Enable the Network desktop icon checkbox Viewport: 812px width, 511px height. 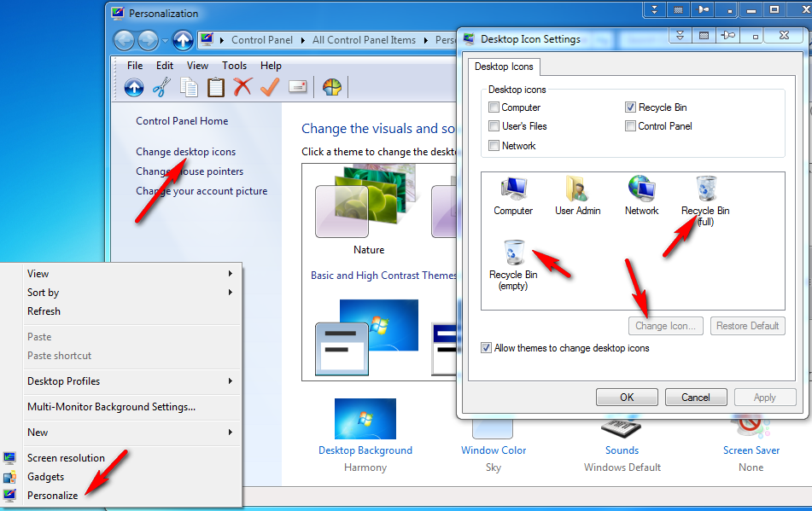tap(494, 145)
